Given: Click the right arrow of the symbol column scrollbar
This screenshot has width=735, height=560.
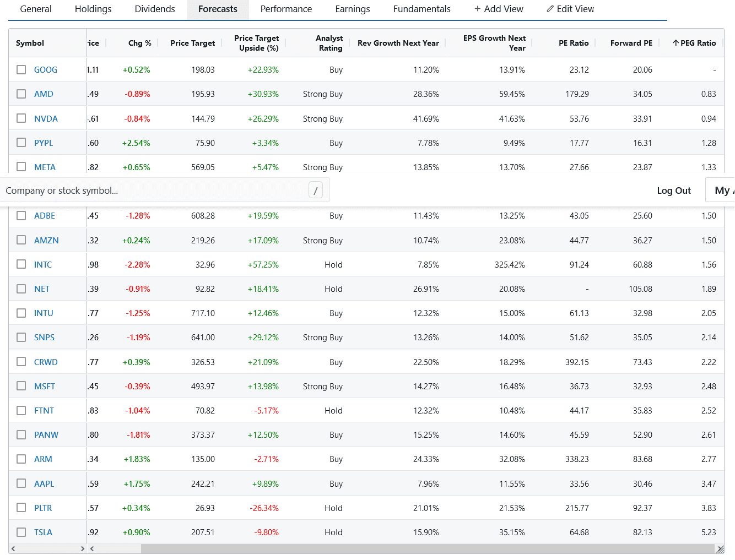Looking at the screenshot, I should click(83, 549).
